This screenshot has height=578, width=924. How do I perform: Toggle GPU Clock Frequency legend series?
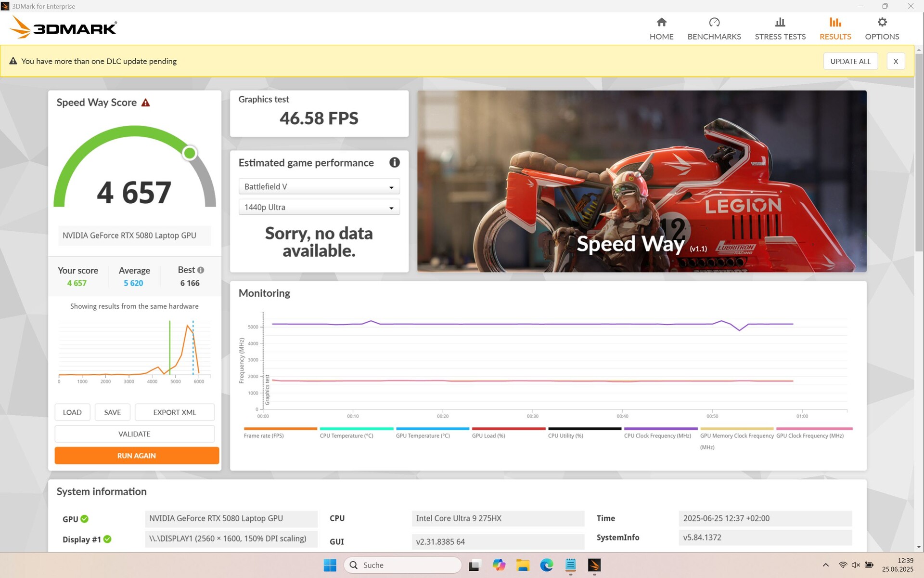coord(813,433)
